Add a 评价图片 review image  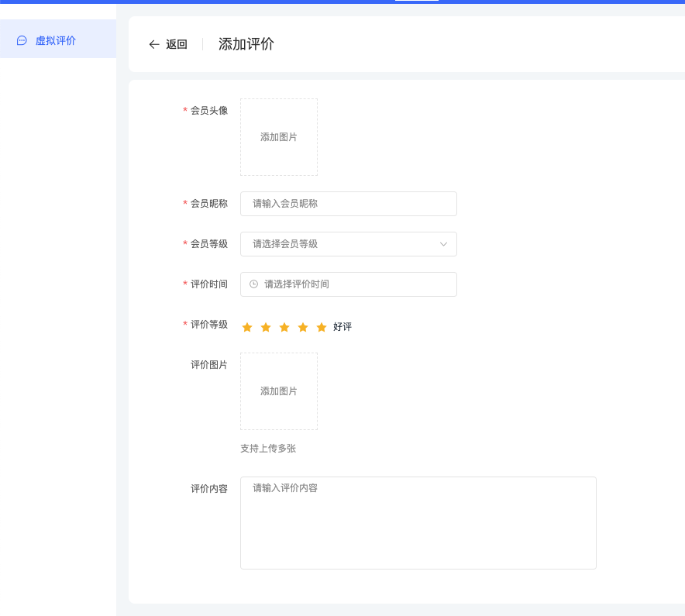[x=279, y=391]
